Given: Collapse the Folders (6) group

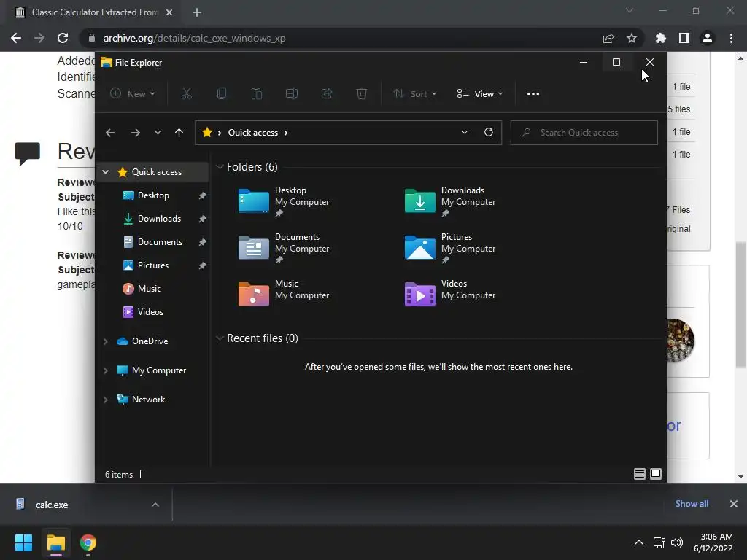Looking at the screenshot, I should tap(220, 167).
